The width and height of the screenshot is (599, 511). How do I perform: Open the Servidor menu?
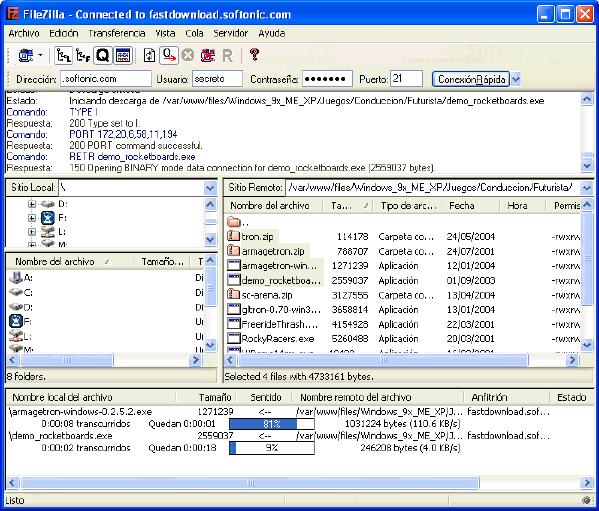point(230,33)
